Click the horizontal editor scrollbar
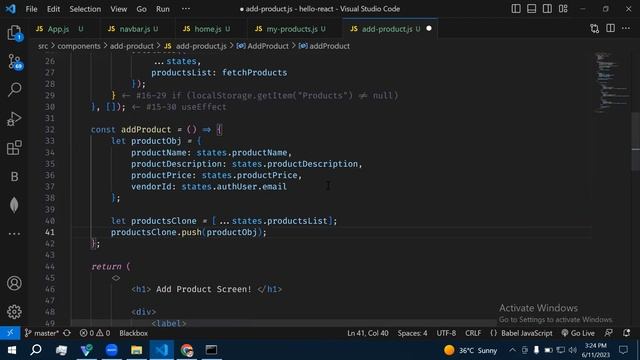 tap(284, 323)
